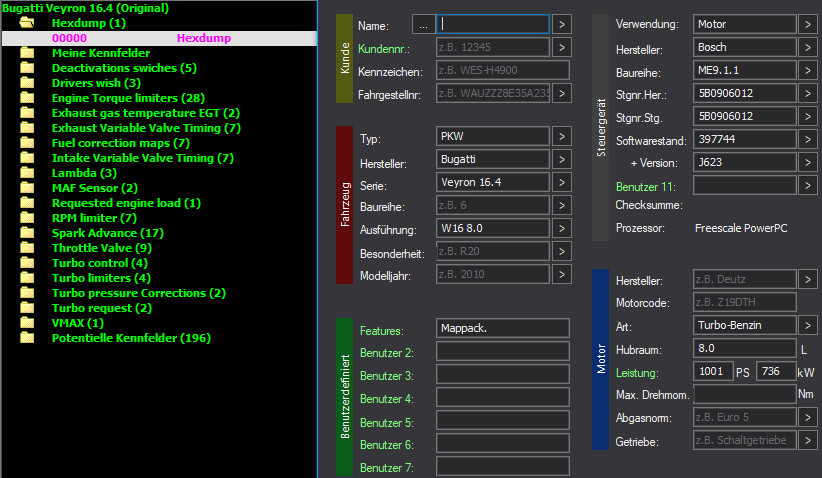Viewport: 822px width, 478px height.
Task: Open the Softwarestand 397744 arrow button
Action: (808, 139)
